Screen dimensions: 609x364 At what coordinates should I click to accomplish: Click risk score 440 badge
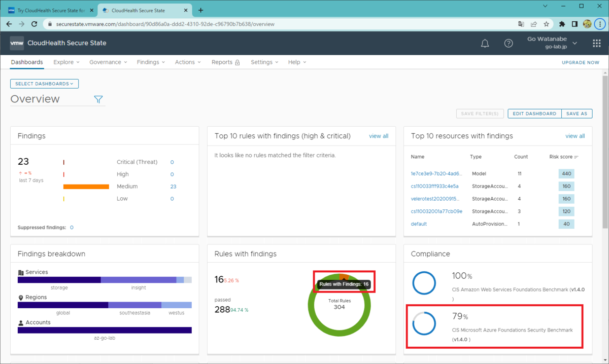566,174
